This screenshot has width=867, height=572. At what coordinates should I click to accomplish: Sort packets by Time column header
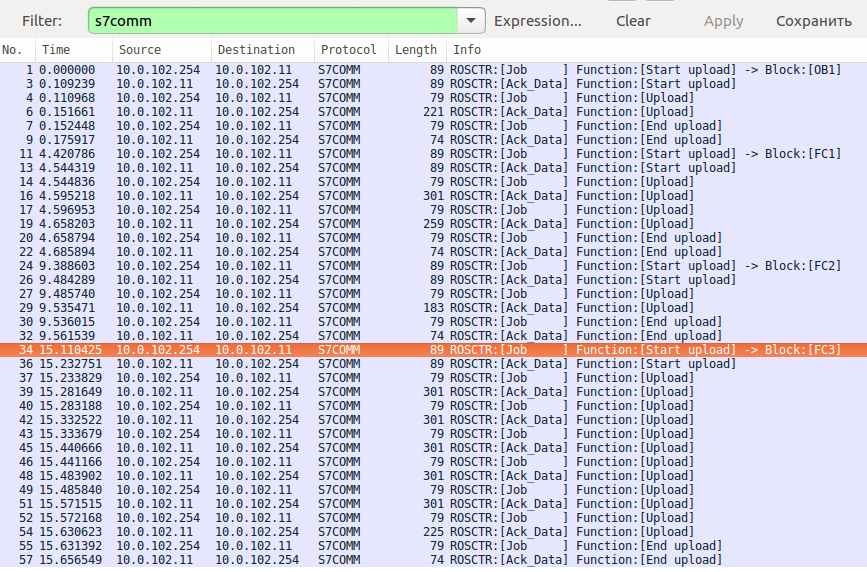pos(74,50)
